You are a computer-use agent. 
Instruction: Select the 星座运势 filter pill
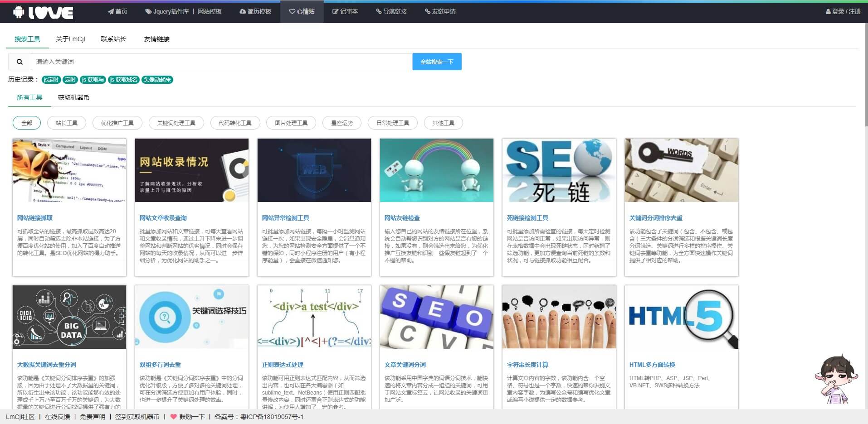point(342,123)
